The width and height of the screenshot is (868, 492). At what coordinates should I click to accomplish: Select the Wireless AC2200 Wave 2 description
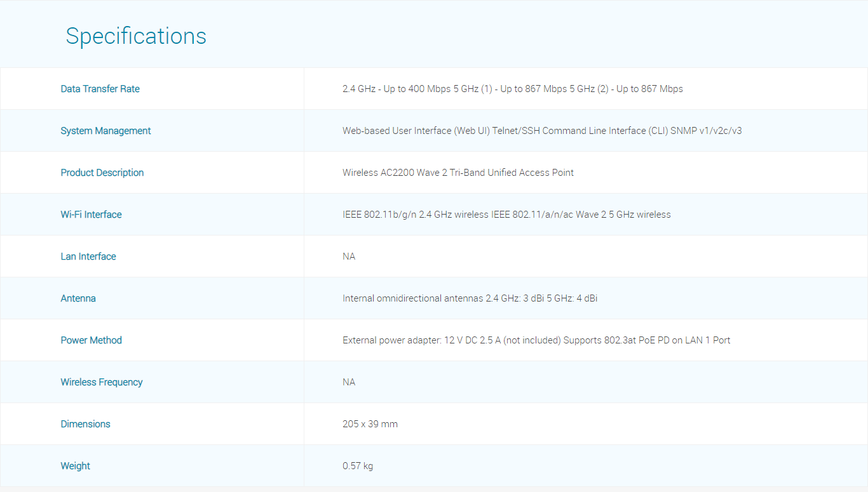tap(458, 173)
